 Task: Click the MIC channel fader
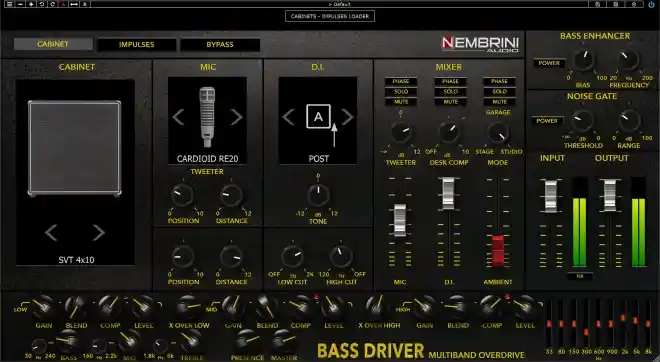point(400,220)
